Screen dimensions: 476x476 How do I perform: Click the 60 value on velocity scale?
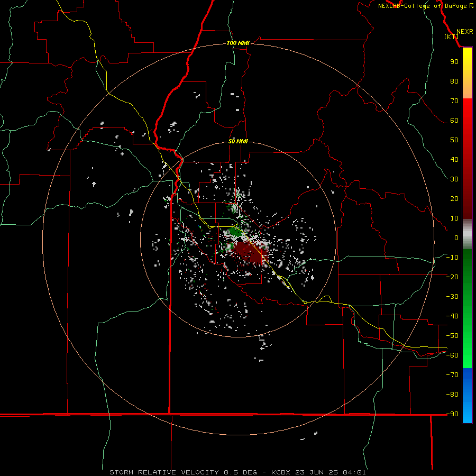[x=454, y=120]
